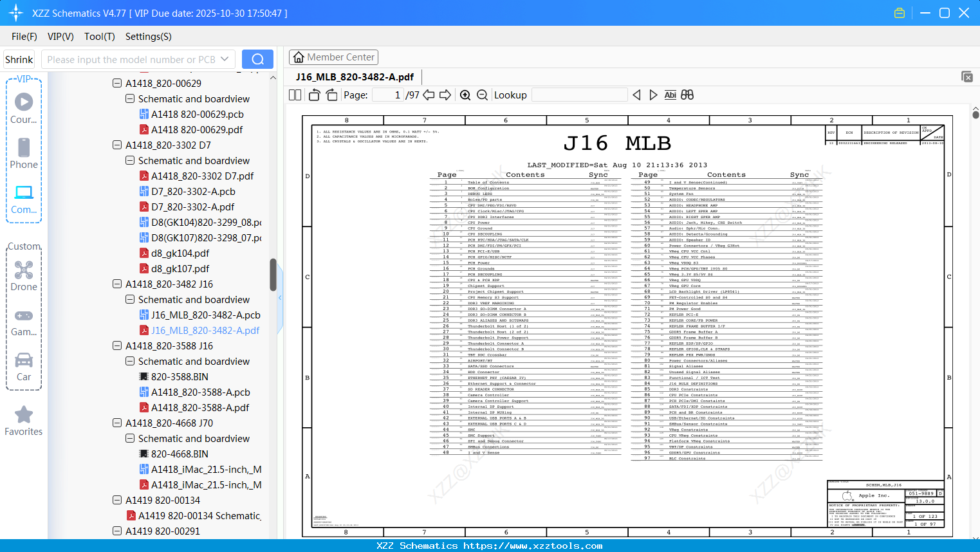Go to the previous PDF page arrow
The height and width of the screenshot is (552, 980).
[x=429, y=95]
